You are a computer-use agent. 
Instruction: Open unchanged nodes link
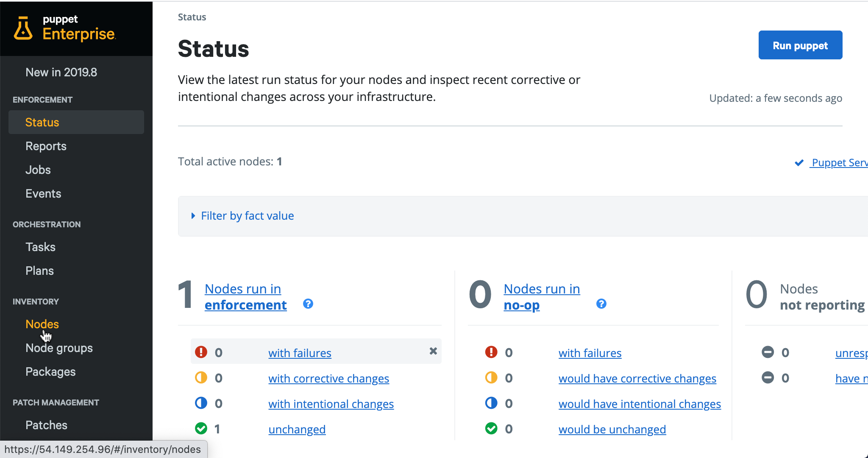[297, 429]
